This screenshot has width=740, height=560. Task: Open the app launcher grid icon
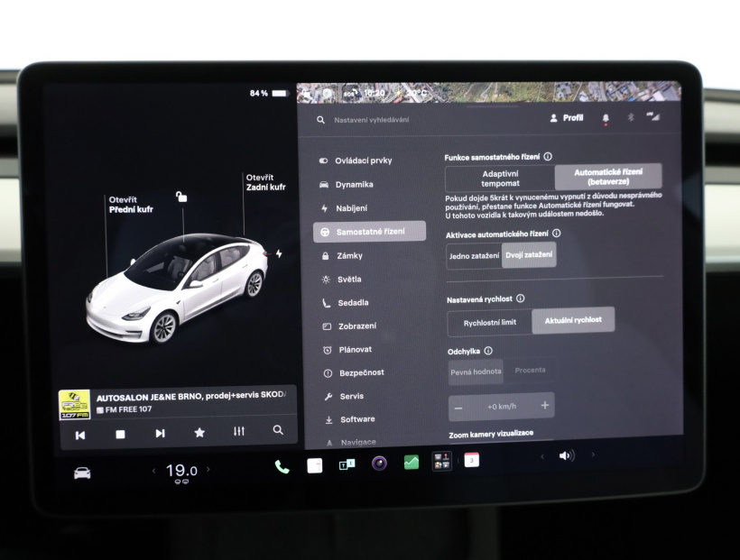(x=441, y=461)
